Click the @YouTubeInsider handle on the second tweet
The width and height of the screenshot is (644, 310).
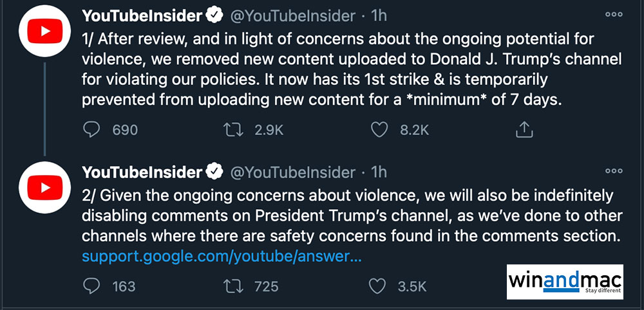(x=292, y=172)
